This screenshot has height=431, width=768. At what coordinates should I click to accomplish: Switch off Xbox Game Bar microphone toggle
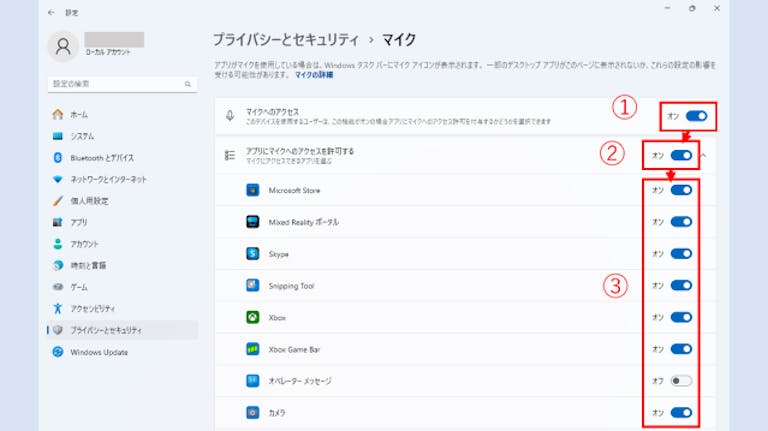[x=681, y=349]
